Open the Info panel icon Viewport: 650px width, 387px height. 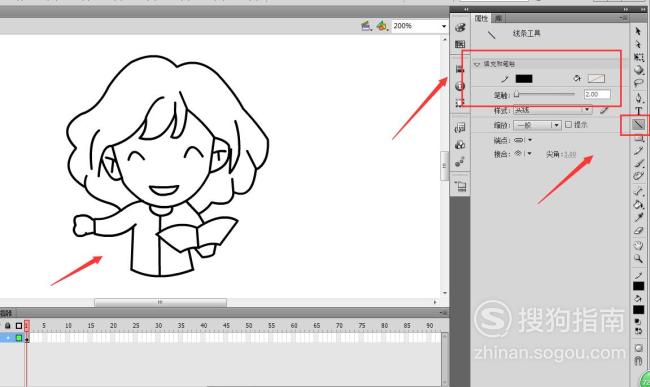[460, 86]
